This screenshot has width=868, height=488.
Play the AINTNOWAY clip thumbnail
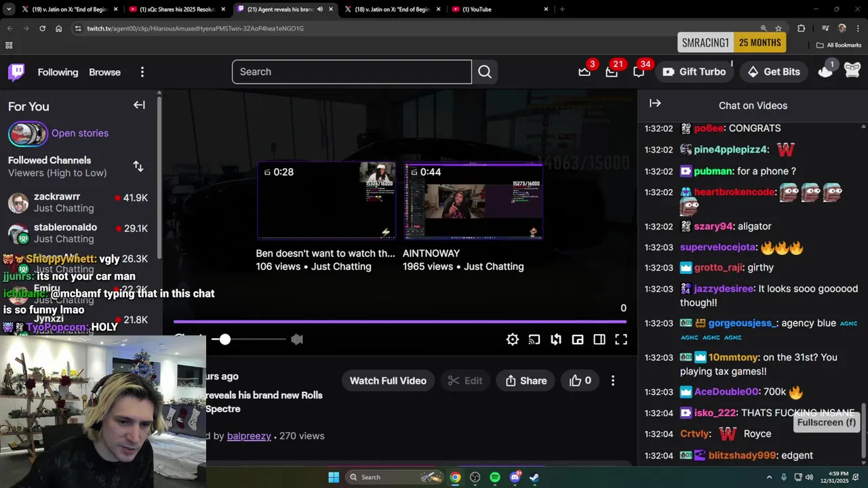(x=473, y=201)
